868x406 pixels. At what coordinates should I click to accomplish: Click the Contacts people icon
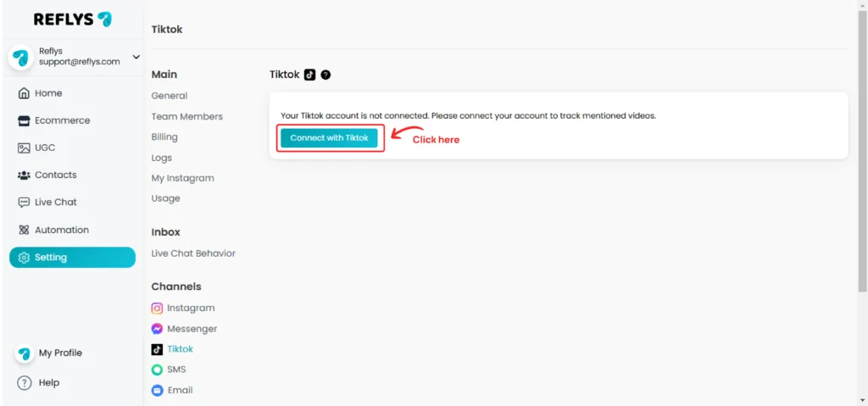[24, 175]
